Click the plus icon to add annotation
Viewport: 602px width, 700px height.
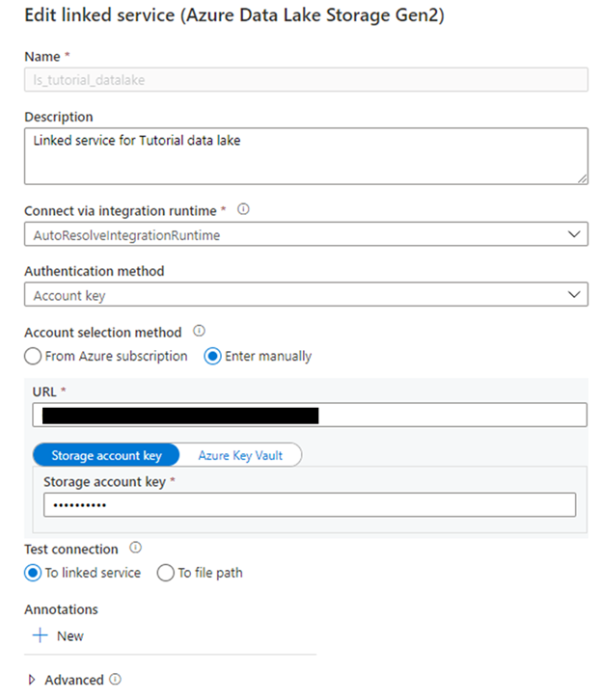(41, 635)
